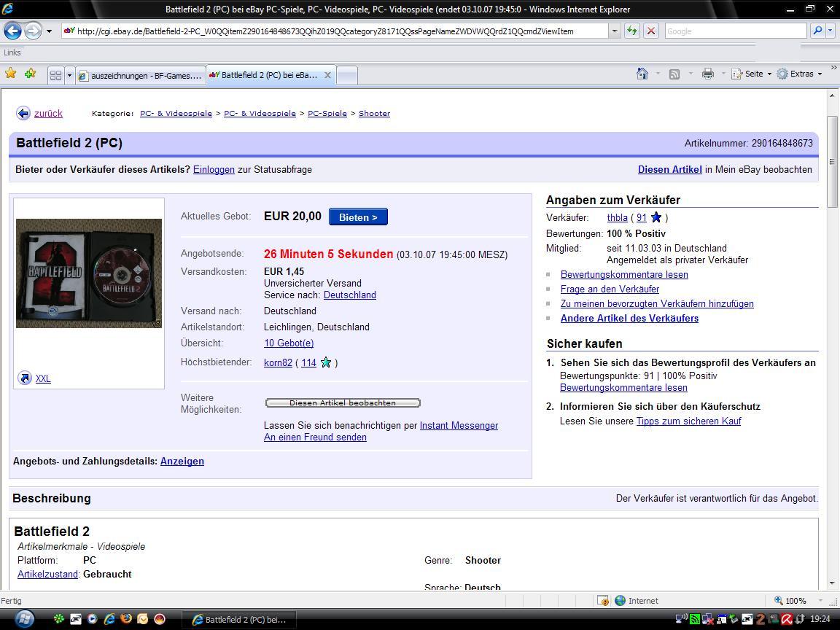
Task: Go to the Home page icon
Action: click(x=642, y=74)
